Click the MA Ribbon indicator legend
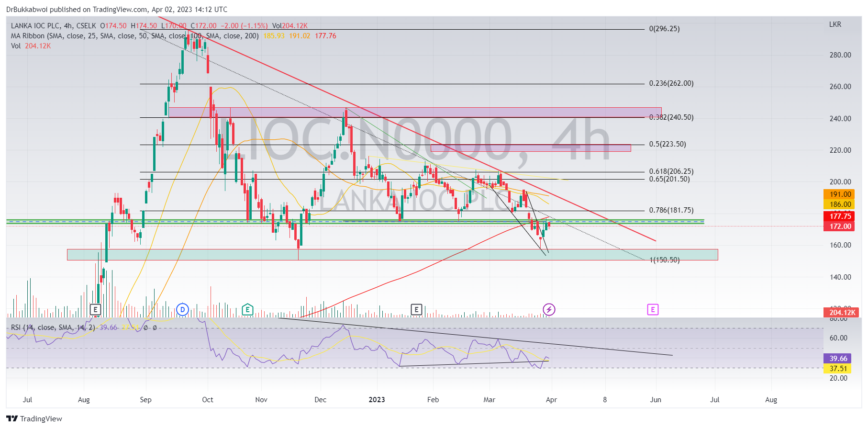Viewport: 868px width, 429px height. tap(135, 36)
